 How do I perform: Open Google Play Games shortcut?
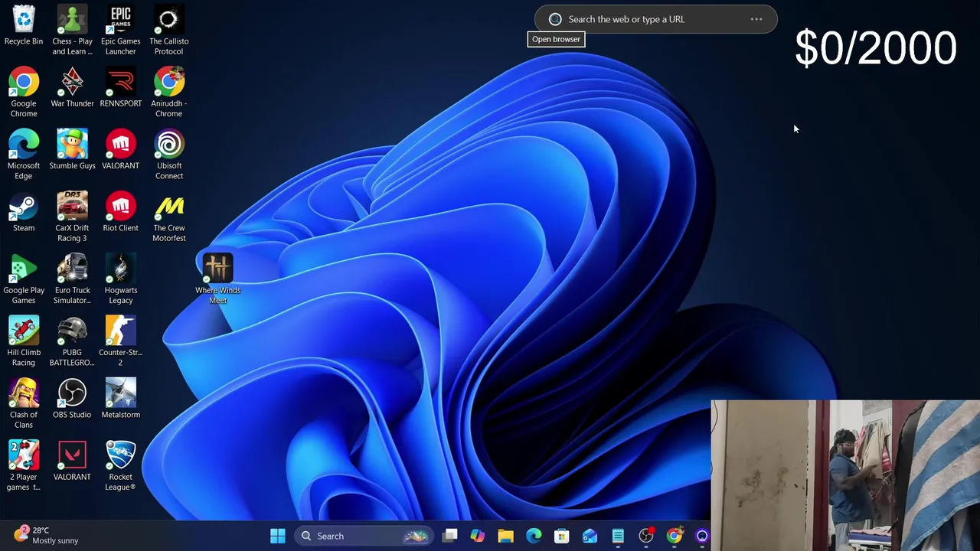click(24, 279)
